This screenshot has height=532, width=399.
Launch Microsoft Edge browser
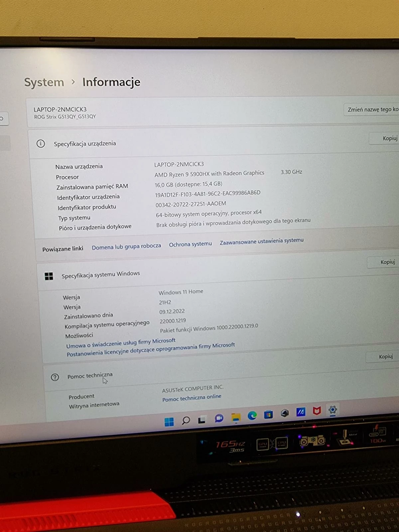[252, 416]
